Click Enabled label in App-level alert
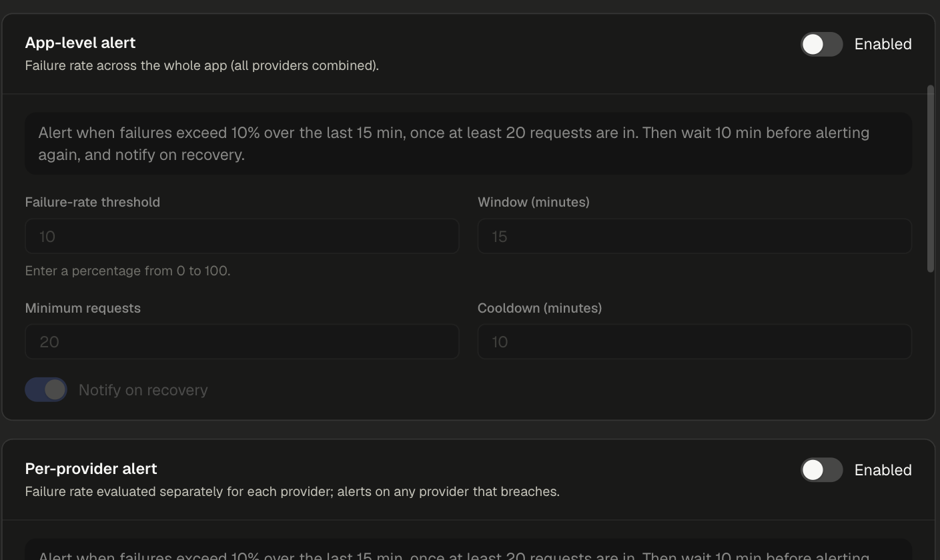Viewport: 940px width, 560px height. 883,45
